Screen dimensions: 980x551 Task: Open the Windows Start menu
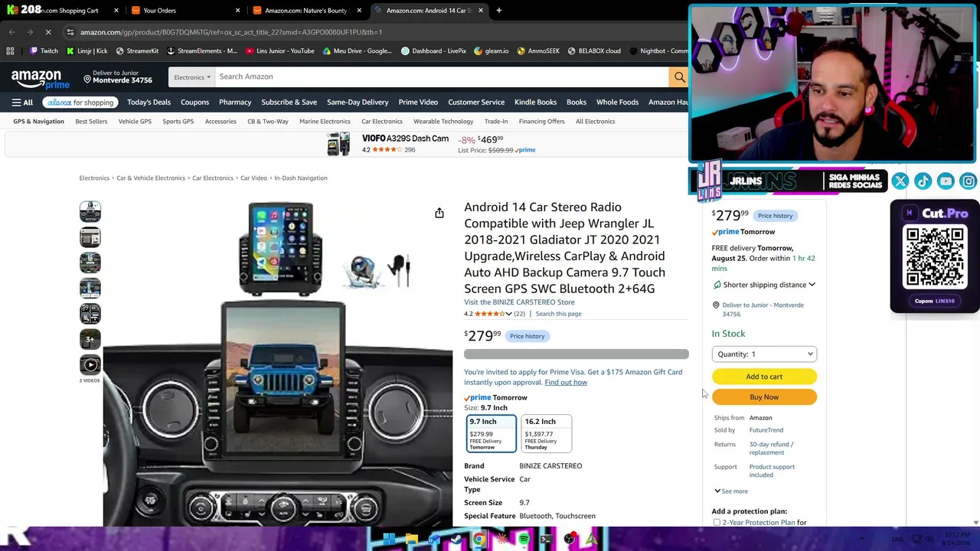pos(389,540)
